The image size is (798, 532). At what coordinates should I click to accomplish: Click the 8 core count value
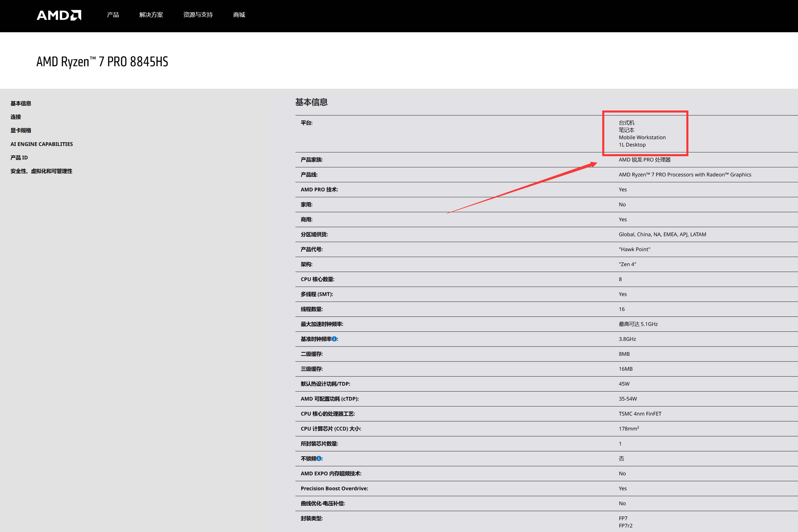coord(620,279)
